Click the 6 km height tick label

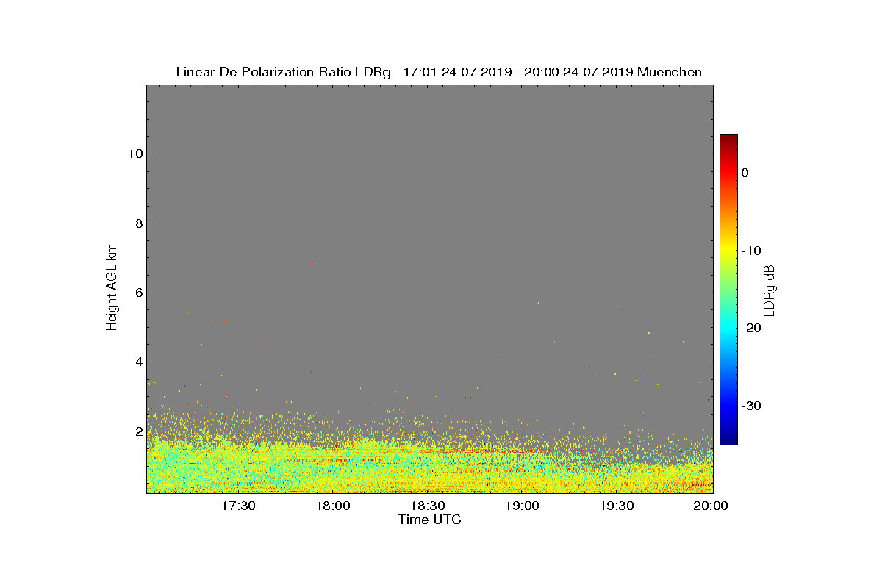138,293
